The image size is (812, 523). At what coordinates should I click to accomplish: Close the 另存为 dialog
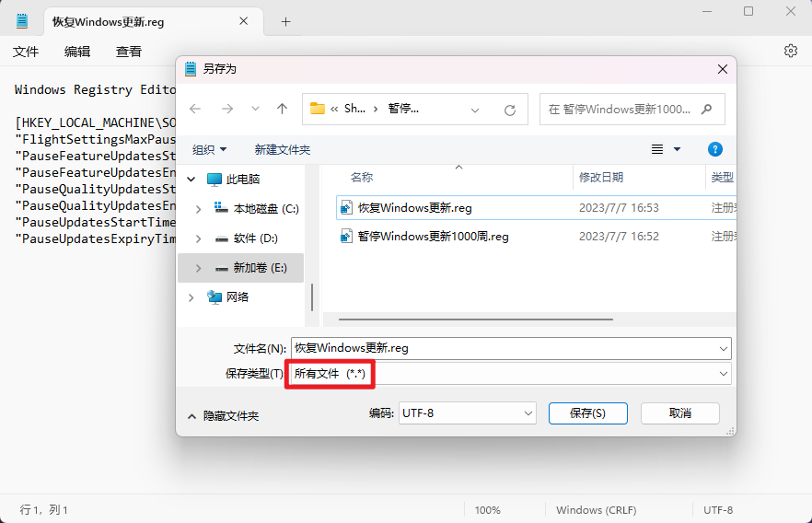(723, 69)
